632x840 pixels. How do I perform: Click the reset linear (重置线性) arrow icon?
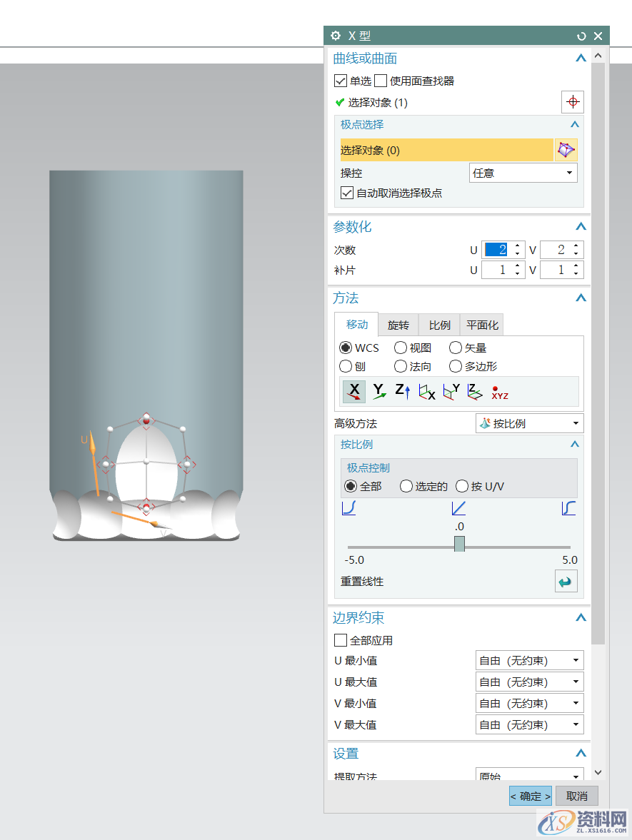pos(566,581)
